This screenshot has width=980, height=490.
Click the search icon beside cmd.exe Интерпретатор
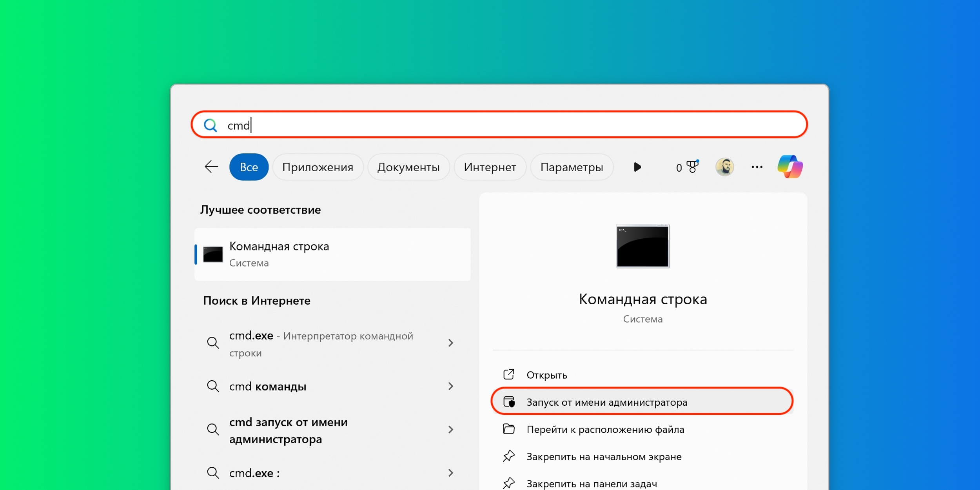(x=213, y=343)
